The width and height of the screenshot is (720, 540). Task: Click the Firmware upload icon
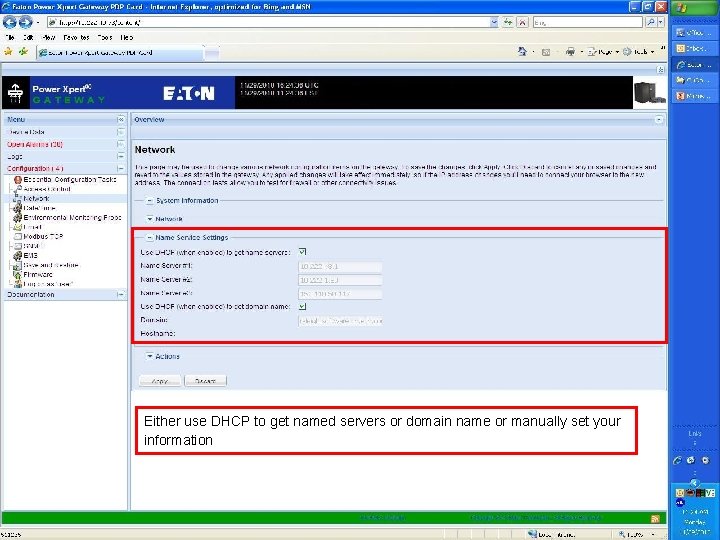[x=17, y=275]
